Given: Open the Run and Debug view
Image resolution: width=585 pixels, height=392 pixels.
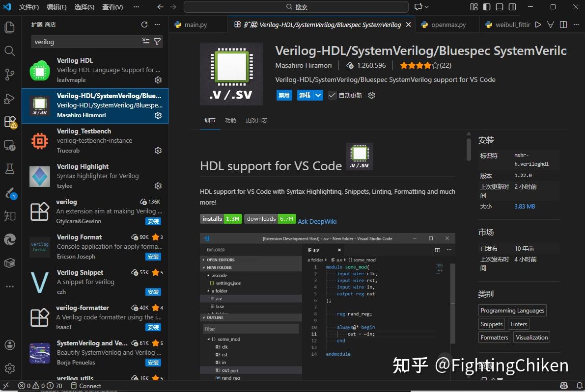Looking at the screenshot, I should (9, 98).
